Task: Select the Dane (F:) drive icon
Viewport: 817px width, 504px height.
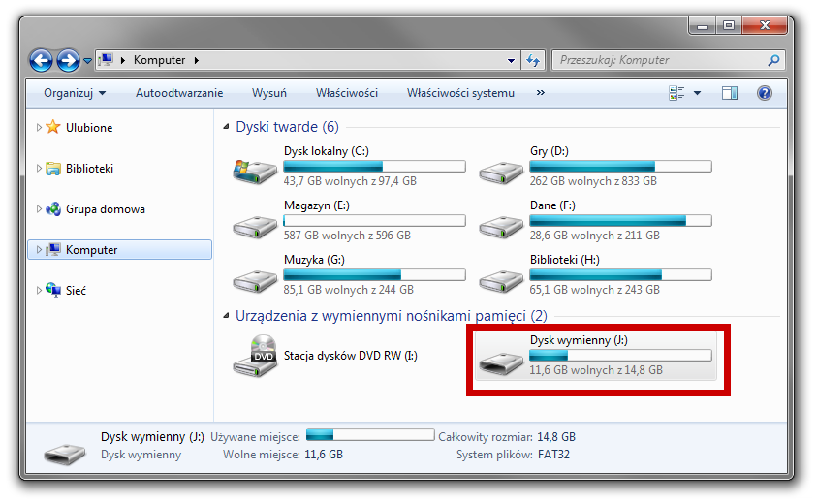Action: tap(501, 227)
